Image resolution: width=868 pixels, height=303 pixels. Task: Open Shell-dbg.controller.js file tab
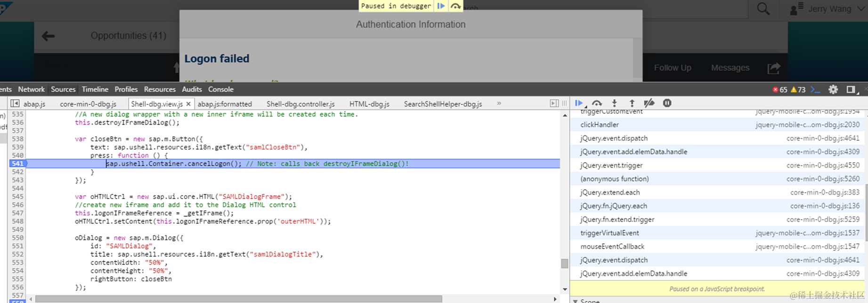tap(300, 104)
